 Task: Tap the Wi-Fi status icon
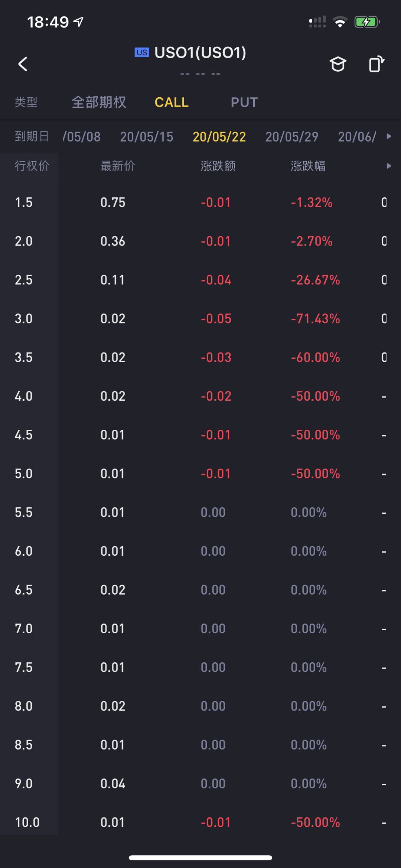click(340, 22)
